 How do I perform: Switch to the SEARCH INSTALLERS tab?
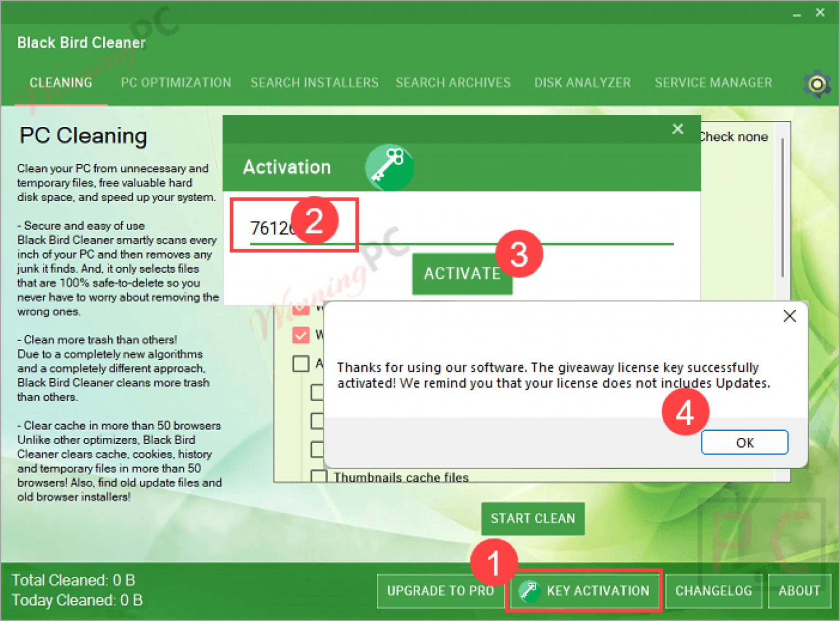(314, 83)
